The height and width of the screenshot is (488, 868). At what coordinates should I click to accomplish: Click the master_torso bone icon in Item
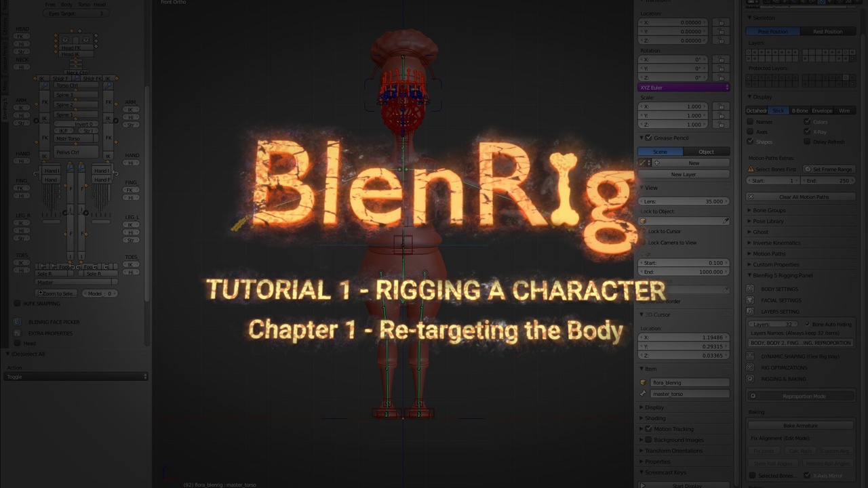(644, 394)
